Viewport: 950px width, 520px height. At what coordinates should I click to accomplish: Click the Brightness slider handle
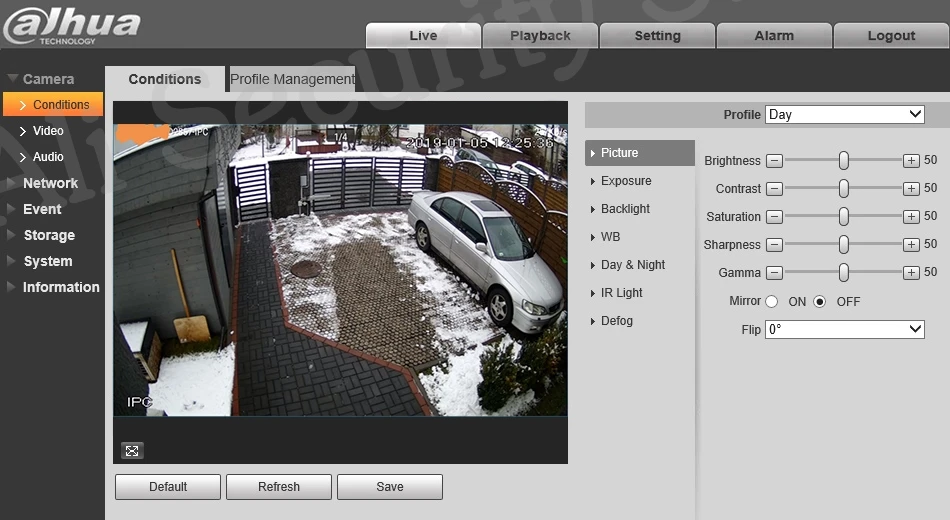843,161
